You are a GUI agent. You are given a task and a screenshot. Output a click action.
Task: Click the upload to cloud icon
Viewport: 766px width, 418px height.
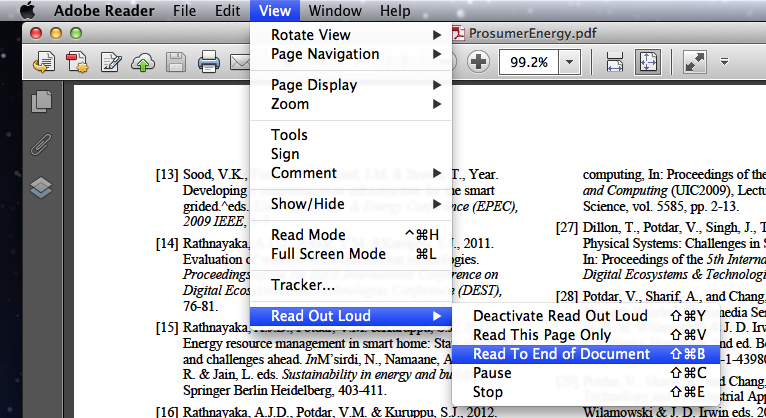point(143,63)
